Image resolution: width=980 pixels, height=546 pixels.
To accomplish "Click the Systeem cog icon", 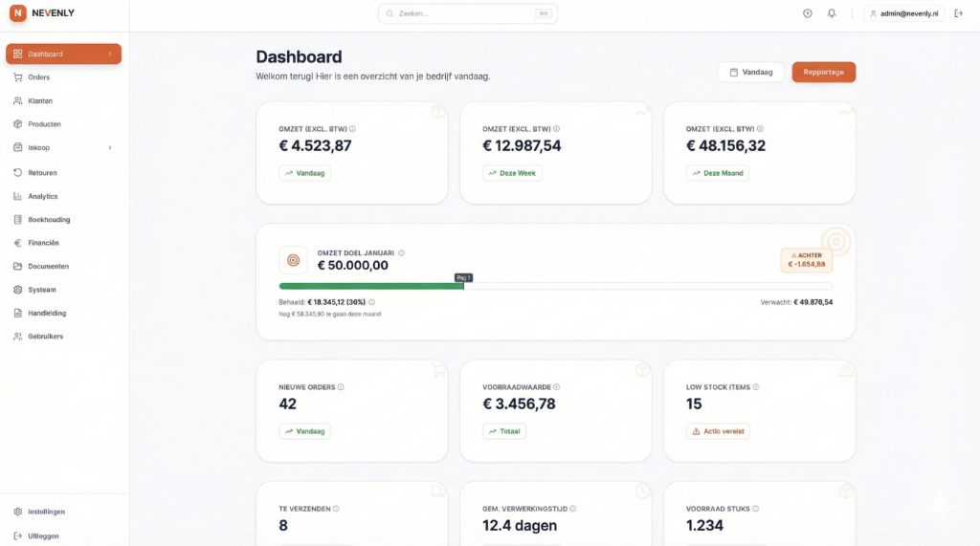I will click(17, 290).
